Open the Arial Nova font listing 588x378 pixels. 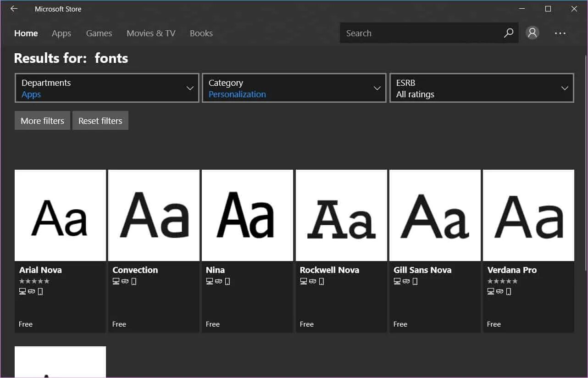pos(60,216)
